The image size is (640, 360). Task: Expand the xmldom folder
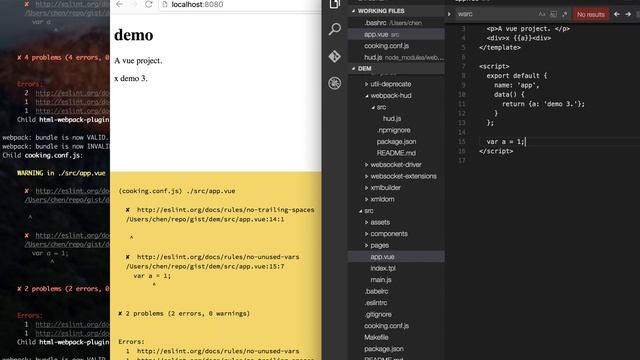pyautogui.click(x=367, y=199)
